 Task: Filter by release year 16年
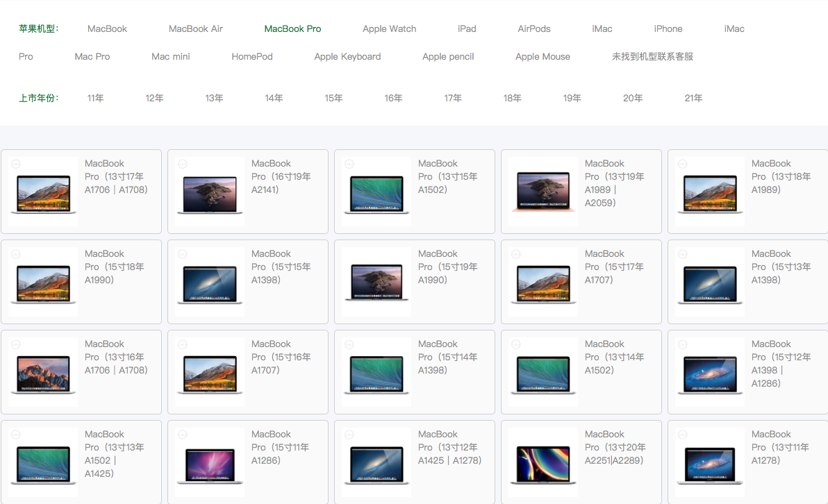[x=393, y=98]
